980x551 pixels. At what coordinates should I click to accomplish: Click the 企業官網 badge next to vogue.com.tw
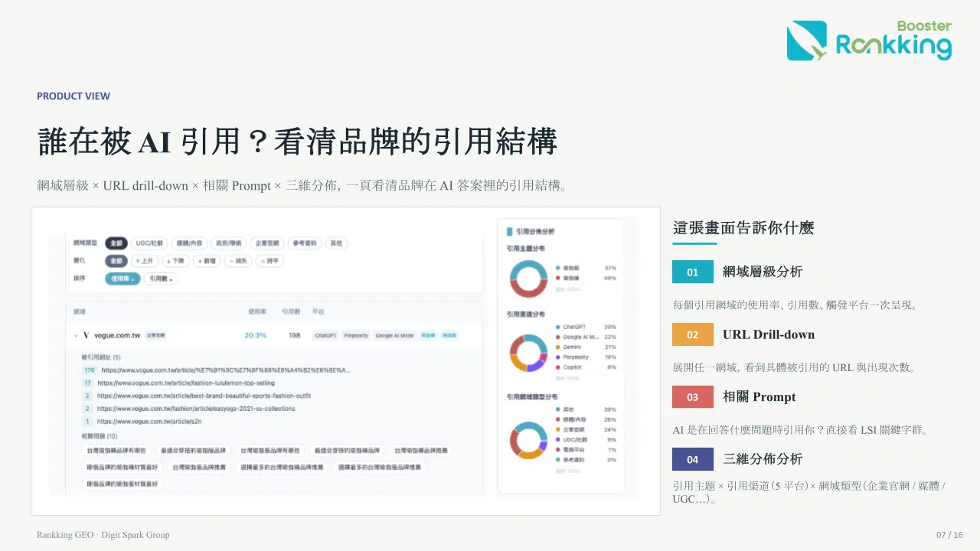155,335
